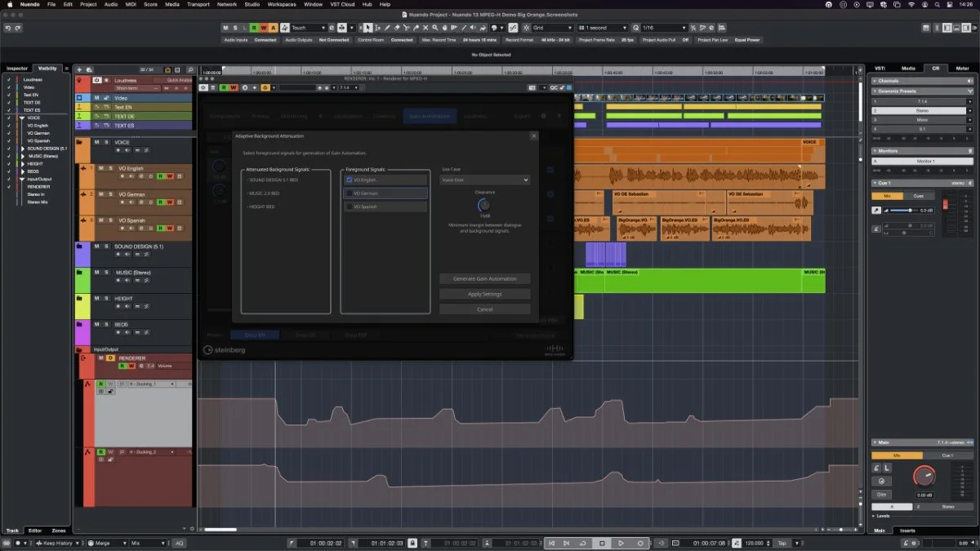Collapse the Monitors section in Control Room
Screen dimensions: 980x551
click(875, 150)
